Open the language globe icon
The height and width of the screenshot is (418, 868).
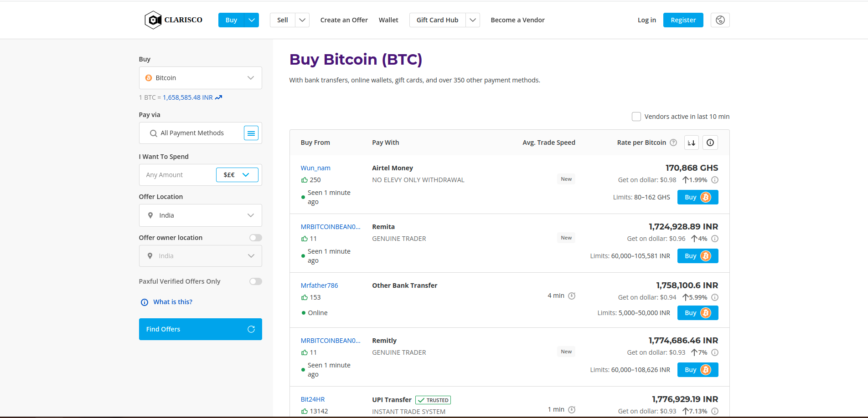click(x=720, y=20)
